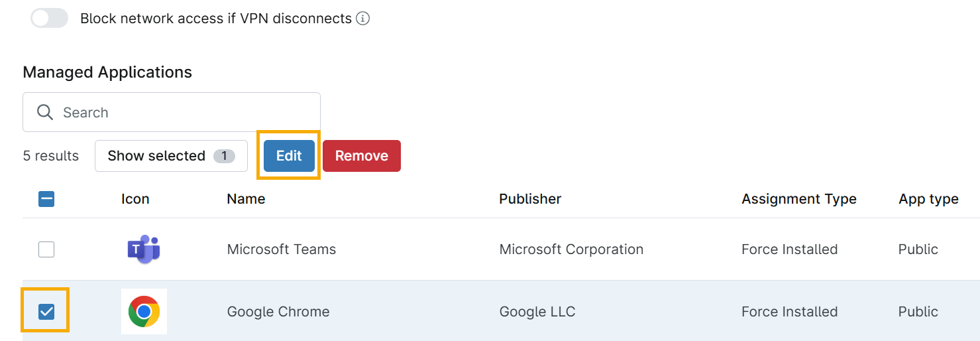The image size is (980, 341).
Task: Click the Assignment Type column header
Action: (798, 199)
